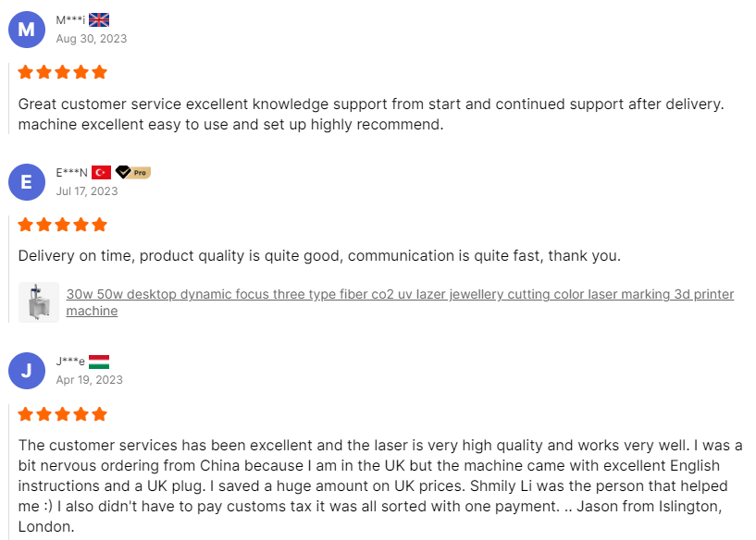Click the Turkey flag beside E***N
Screen dimensions: 756x540
[x=101, y=173]
